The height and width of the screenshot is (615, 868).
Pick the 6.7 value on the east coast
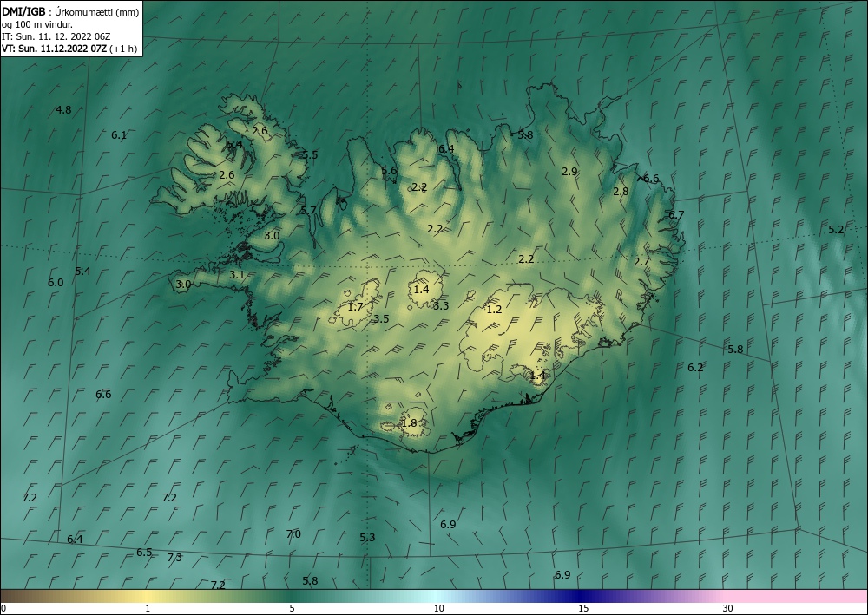tap(676, 215)
